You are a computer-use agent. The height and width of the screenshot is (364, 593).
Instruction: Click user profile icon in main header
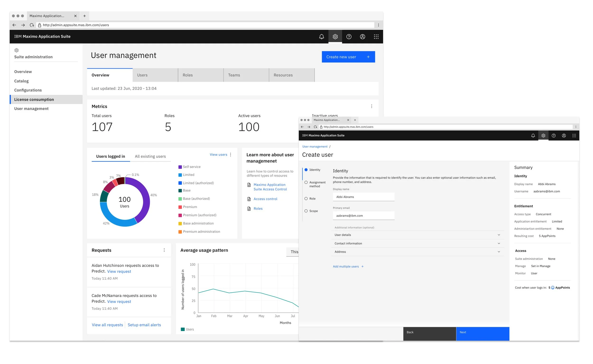(362, 37)
